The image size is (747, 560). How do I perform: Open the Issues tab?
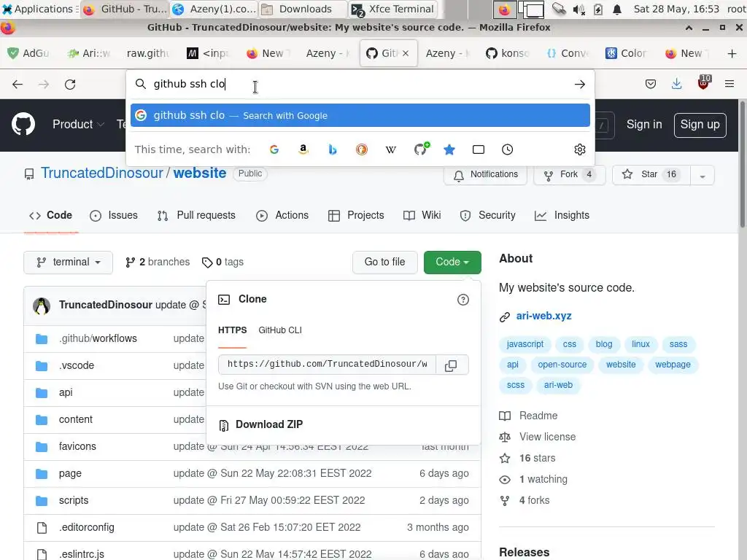[114, 216]
